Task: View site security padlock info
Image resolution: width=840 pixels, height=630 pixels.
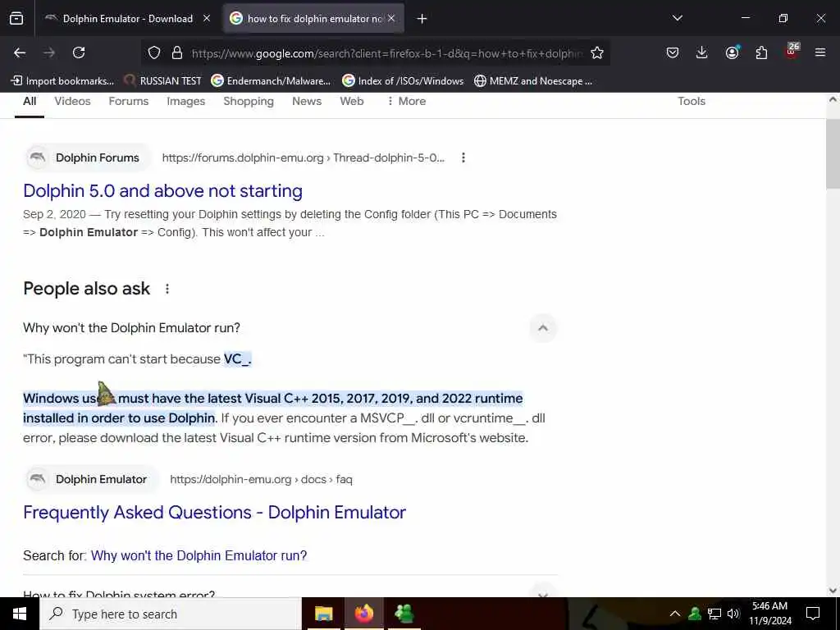Action: (177, 52)
